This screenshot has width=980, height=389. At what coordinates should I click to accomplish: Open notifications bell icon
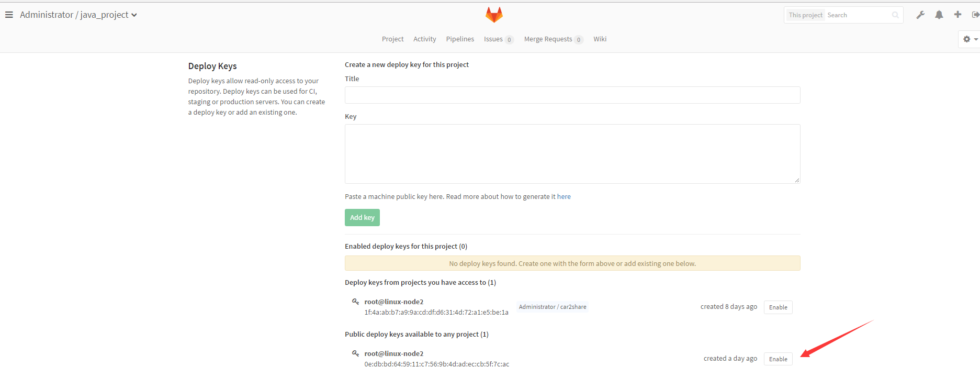(x=939, y=15)
